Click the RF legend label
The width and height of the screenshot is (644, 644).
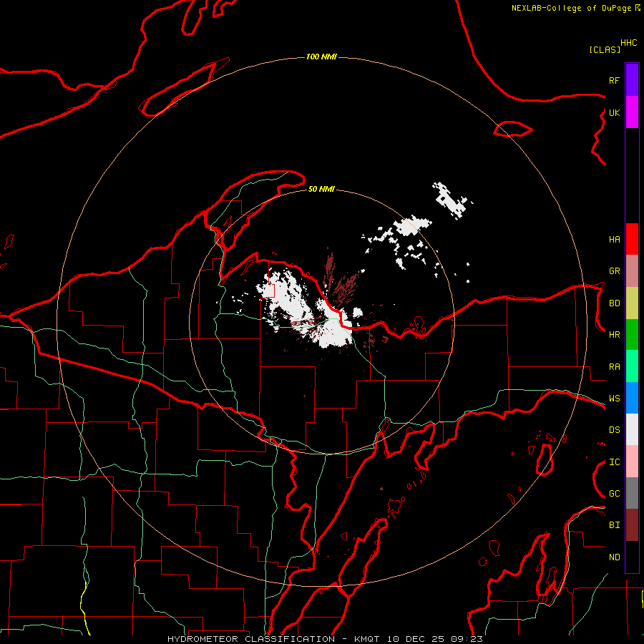coord(614,80)
